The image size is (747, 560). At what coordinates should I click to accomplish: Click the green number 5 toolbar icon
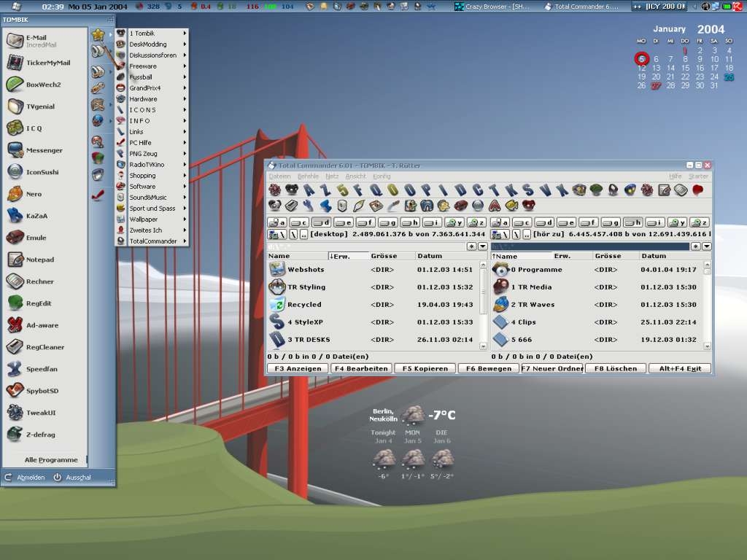(x=342, y=190)
